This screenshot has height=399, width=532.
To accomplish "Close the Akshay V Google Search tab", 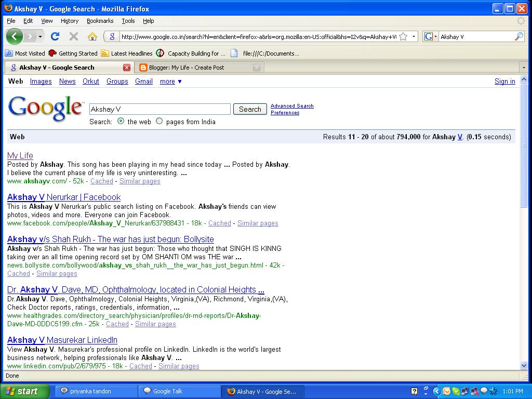I will [x=127, y=68].
